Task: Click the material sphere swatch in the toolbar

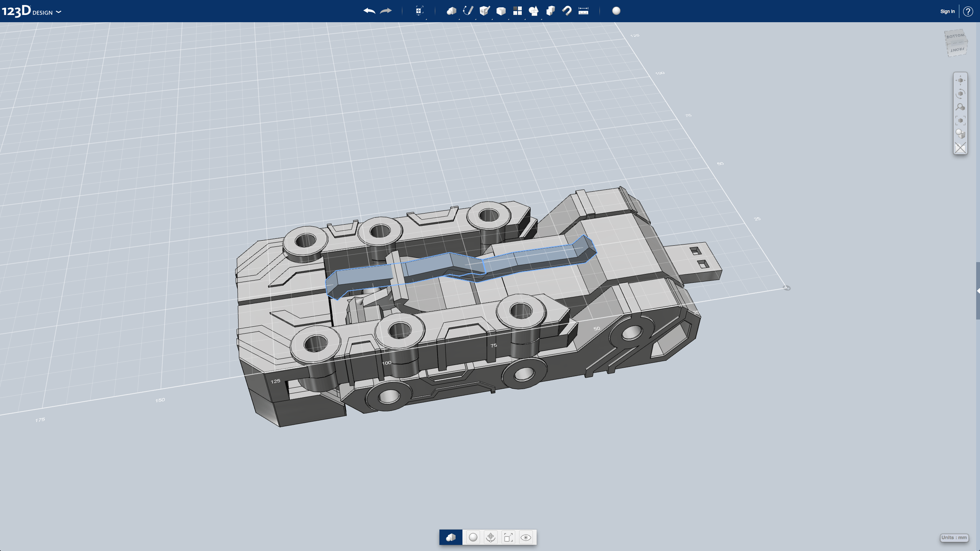Action: click(x=616, y=11)
